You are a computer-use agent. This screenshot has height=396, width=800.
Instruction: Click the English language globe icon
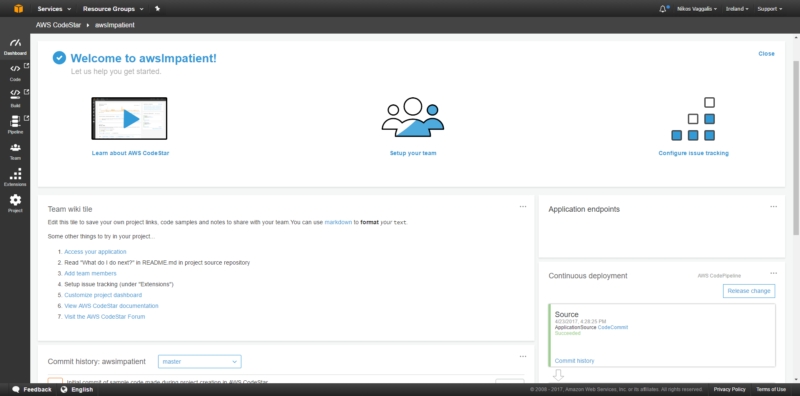[64, 389]
